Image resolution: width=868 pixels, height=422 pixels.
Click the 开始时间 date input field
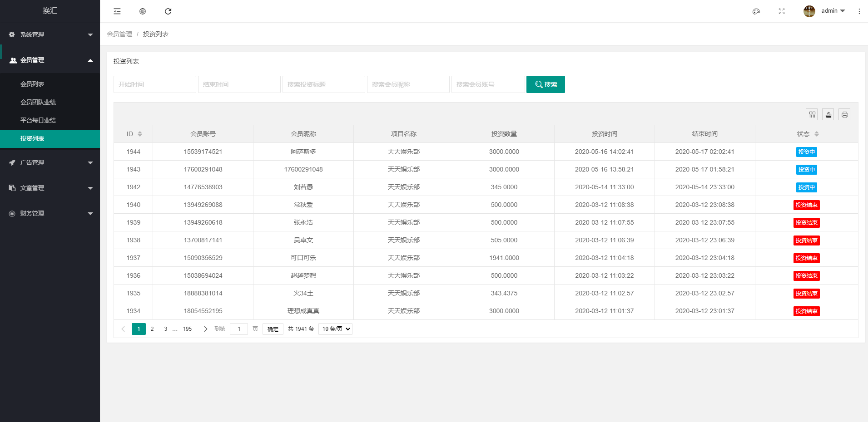[154, 84]
